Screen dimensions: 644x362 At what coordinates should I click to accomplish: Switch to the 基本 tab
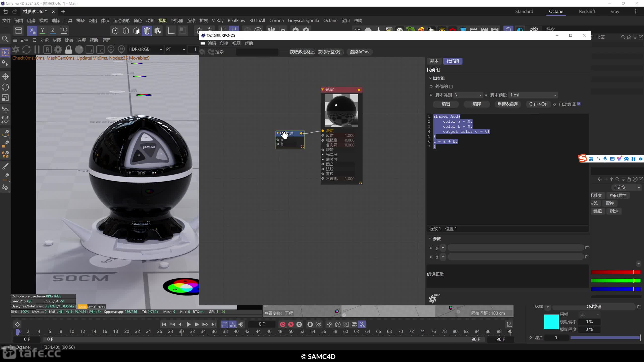pos(434,61)
